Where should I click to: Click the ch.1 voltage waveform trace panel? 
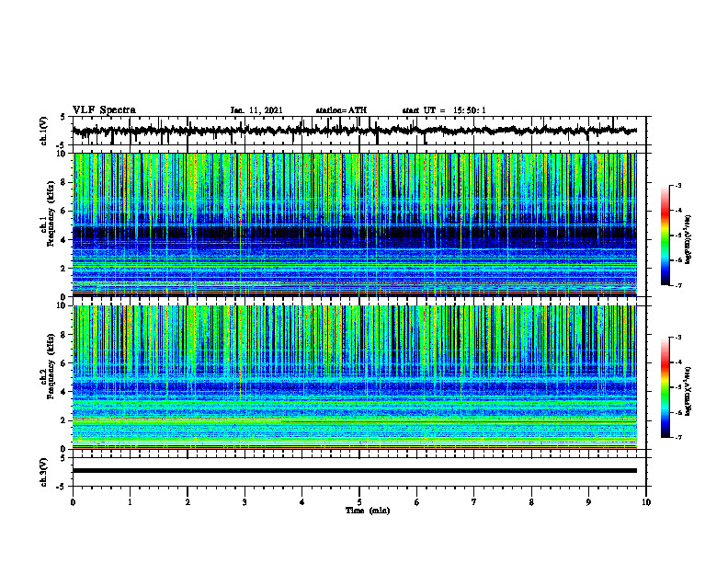[359, 131]
